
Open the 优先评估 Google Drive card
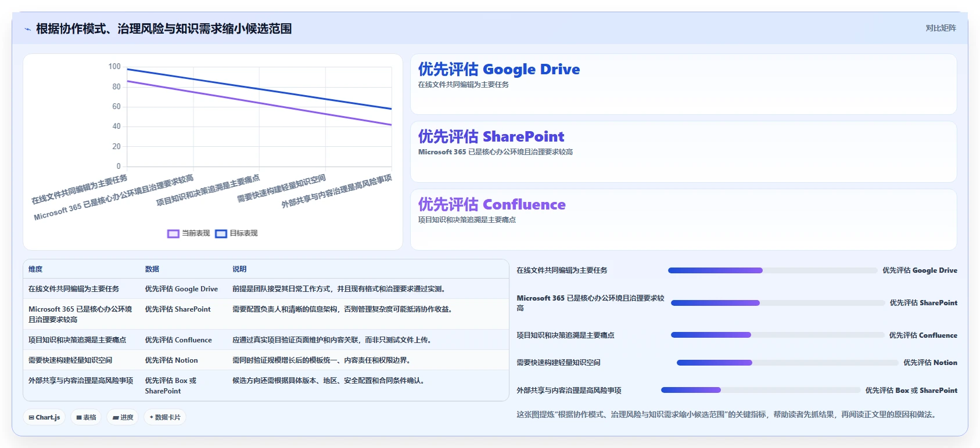click(x=683, y=84)
